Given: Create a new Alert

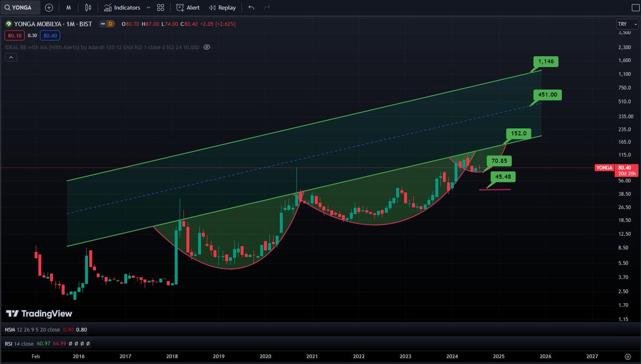Looking at the screenshot, I should point(188,7).
